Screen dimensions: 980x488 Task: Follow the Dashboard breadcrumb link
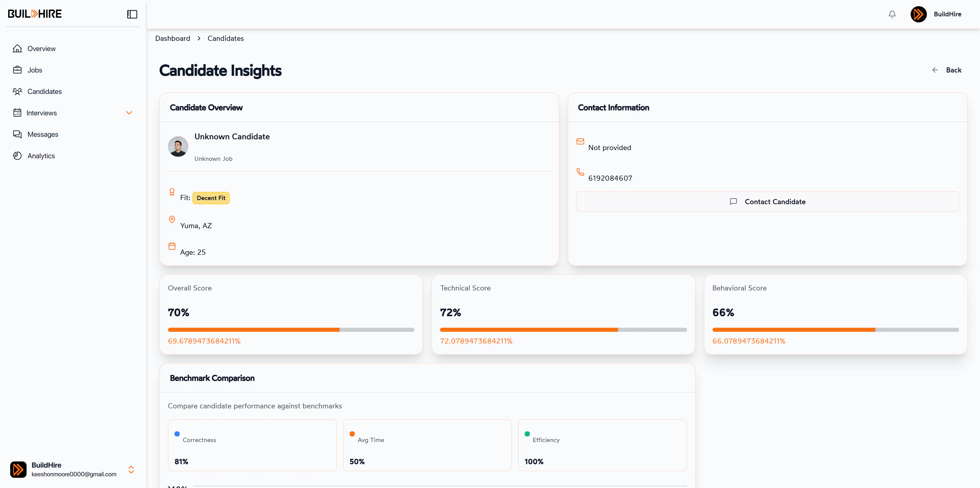[172, 39]
